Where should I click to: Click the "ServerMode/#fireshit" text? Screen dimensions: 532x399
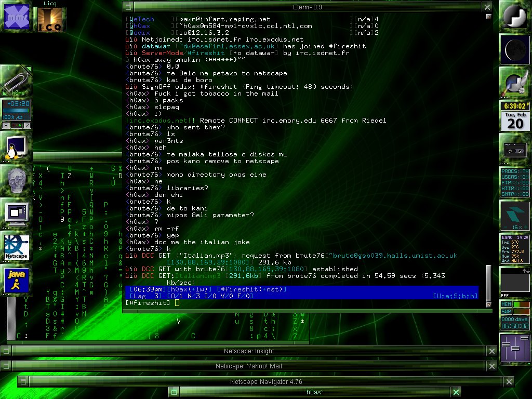click(183, 53)
